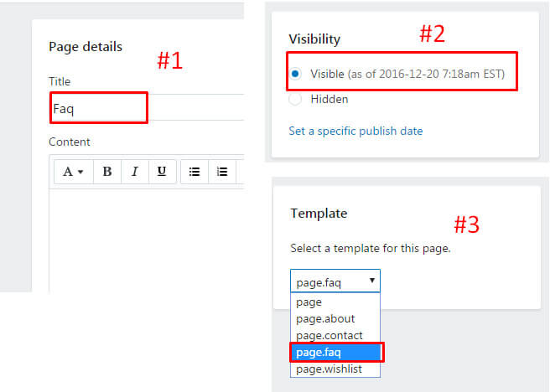Screen dimensions: 550x392
Task: Pick page.about from the template list
Action: click(325, 318)
